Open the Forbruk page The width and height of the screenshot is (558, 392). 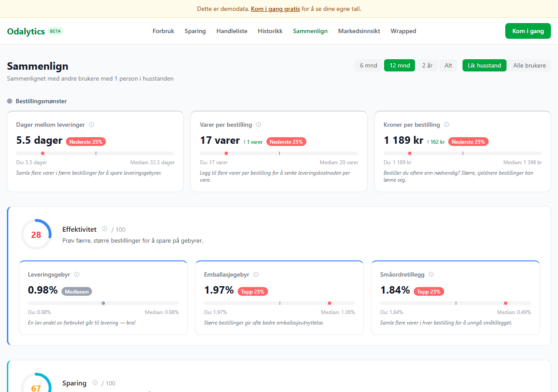pos(163,31)
